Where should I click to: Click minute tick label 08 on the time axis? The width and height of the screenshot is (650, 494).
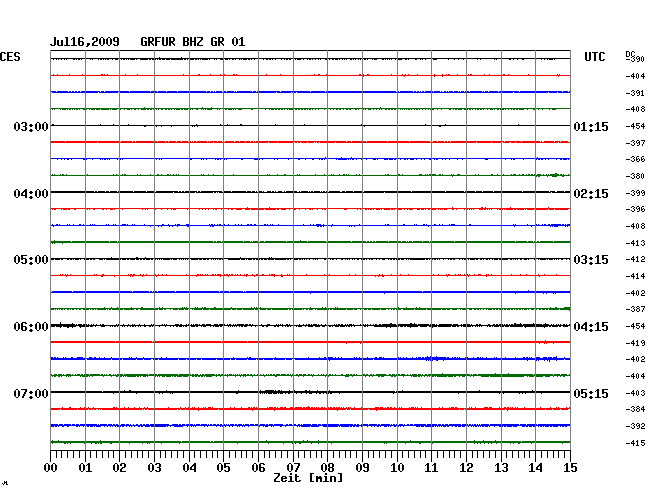327,468
